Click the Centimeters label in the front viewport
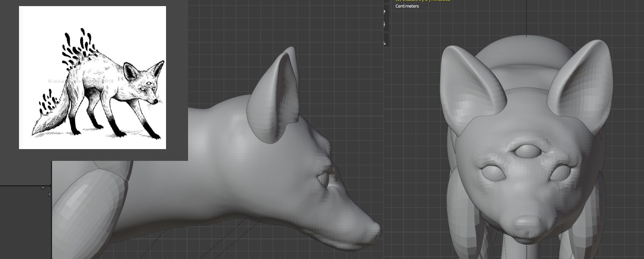 point(407,6)
